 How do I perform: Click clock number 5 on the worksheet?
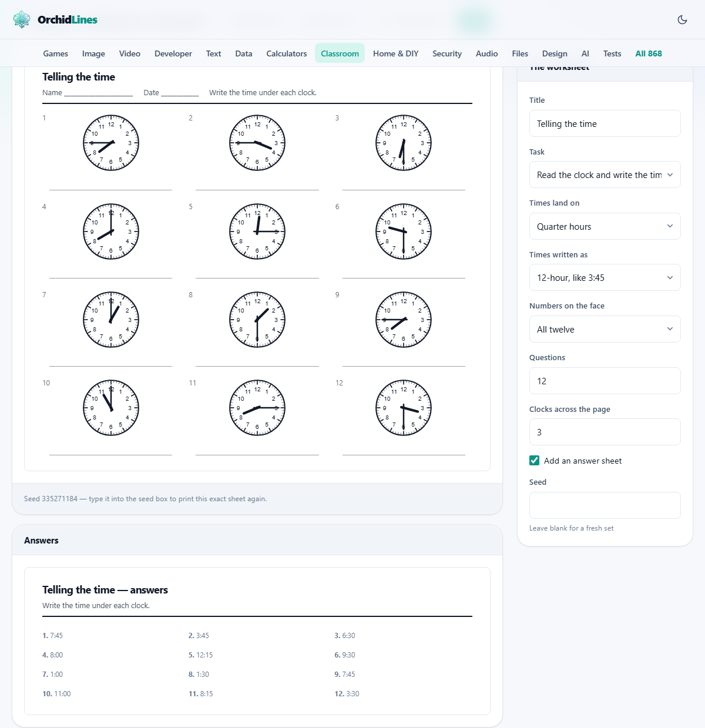coord(257,232)
